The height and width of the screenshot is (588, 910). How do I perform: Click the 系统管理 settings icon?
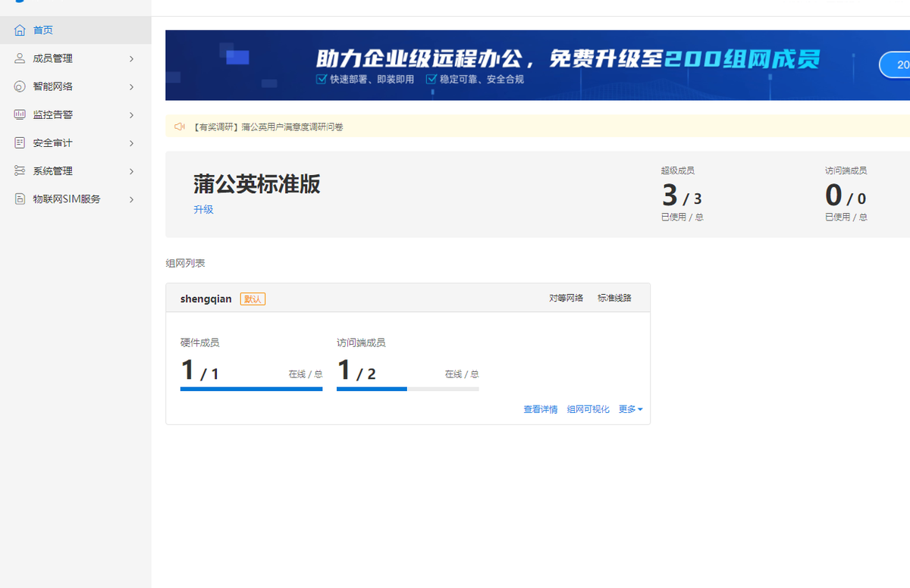[20, 170]
